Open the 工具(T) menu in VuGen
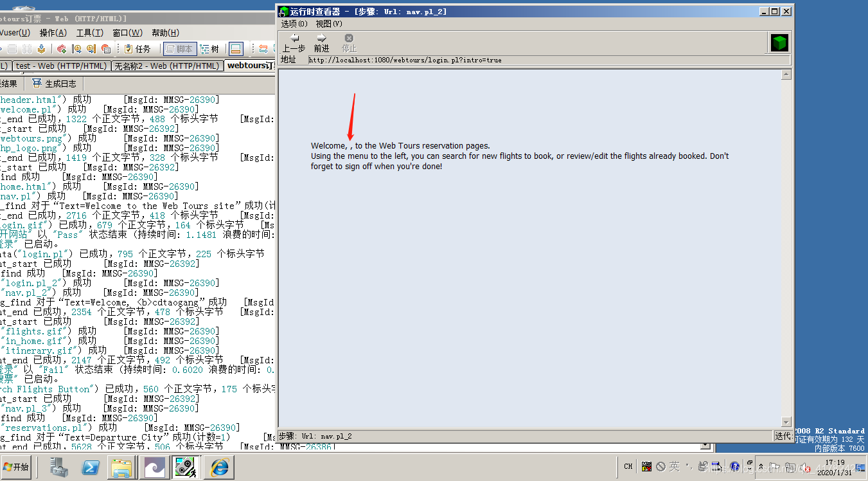Image resolution: width=868 pixels, height=481 pixels. click(x=90, y=33)
